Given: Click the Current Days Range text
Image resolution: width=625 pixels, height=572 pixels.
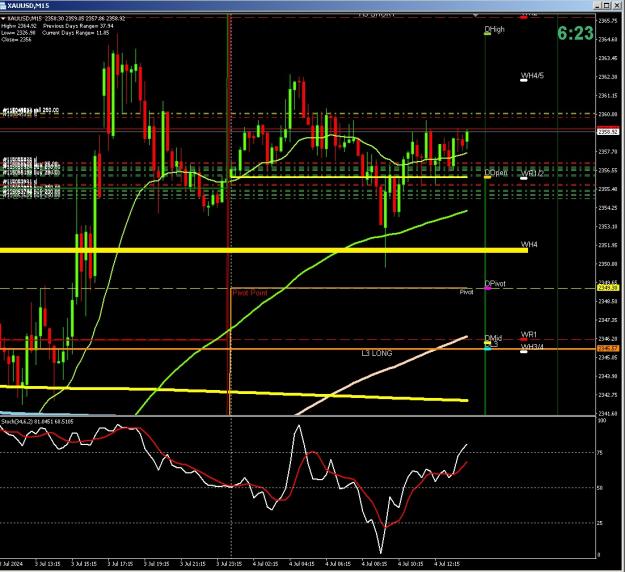Looking at the screenshot, I should point(75,33).
